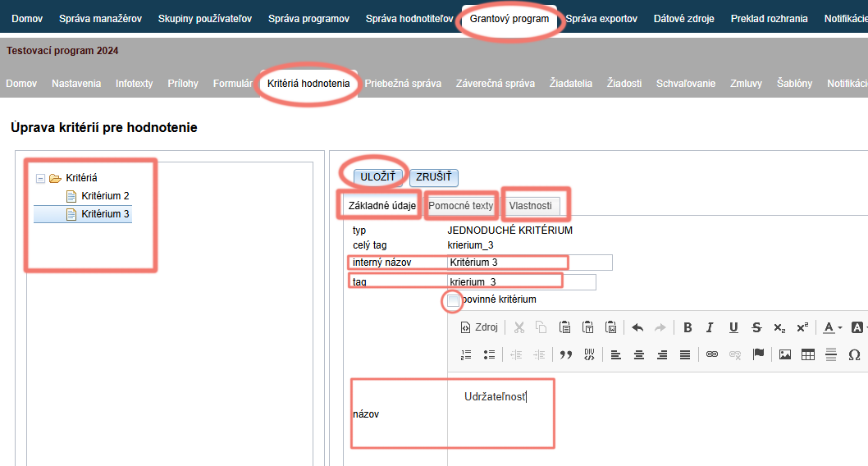Open Skupiny používateľov menu
Screen dimensions: 868x466
click(205, 19)
